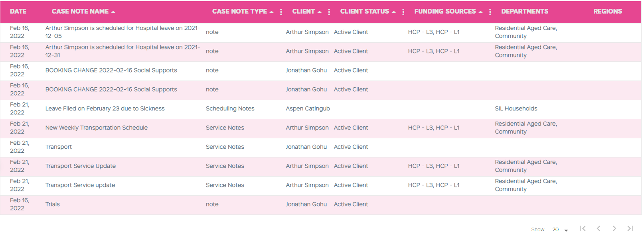This screenshot has height=236, width=644.
Task: Go to first page of results
Action: [x=583, y=228]
